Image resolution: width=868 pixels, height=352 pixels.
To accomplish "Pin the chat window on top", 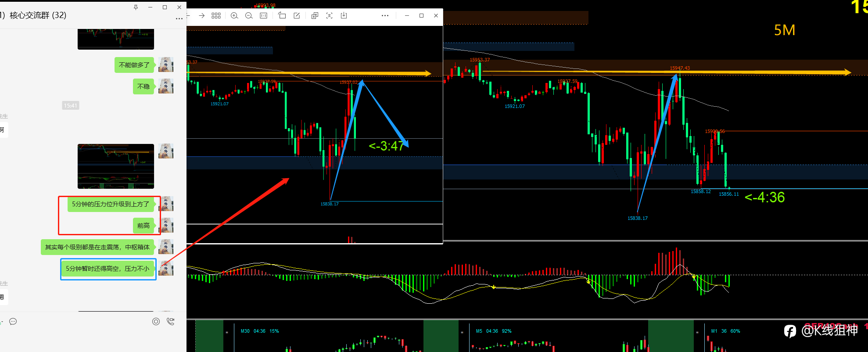I will (x=136, y=7).
